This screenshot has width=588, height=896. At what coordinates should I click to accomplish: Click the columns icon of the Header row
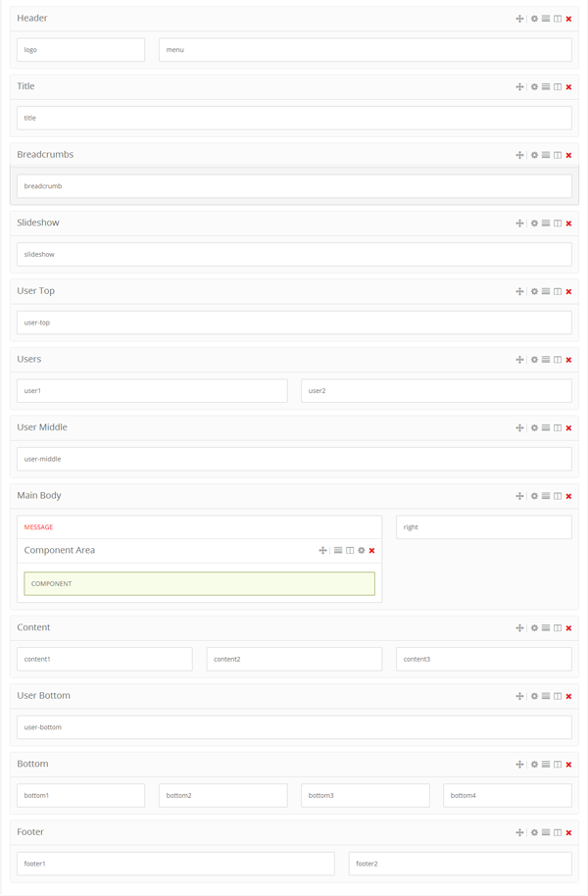coord(558,19)
